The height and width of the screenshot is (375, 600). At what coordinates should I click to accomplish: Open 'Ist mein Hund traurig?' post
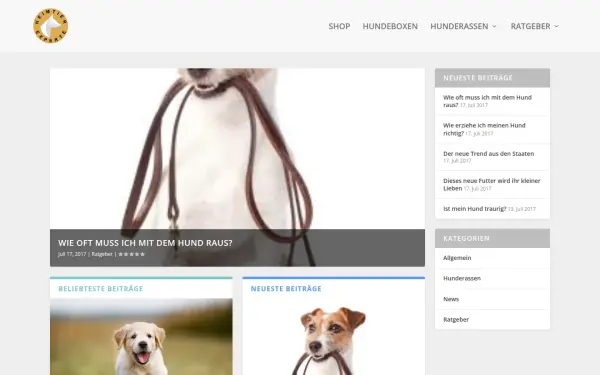[474, 209]
